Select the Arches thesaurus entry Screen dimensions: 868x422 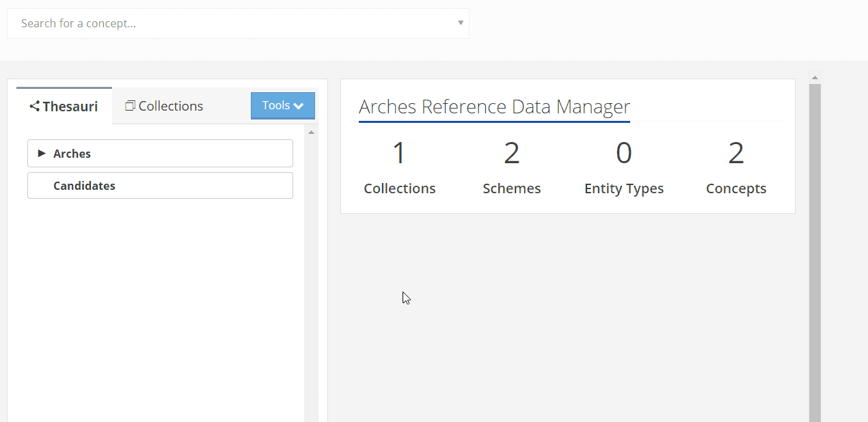[x=72, y=154]
